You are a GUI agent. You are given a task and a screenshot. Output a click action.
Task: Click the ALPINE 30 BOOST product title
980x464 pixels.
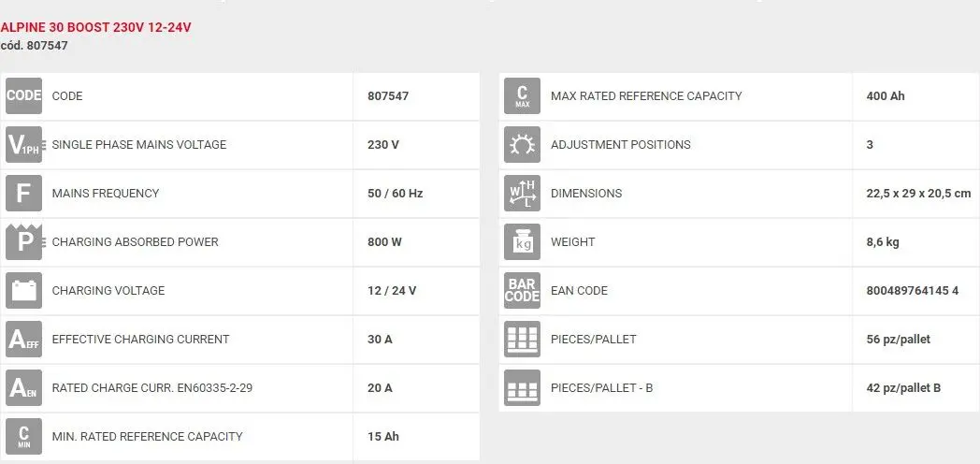96,27
